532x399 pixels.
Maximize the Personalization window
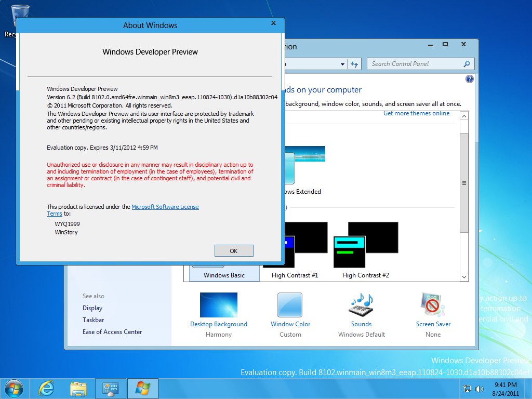click(445, 44)
